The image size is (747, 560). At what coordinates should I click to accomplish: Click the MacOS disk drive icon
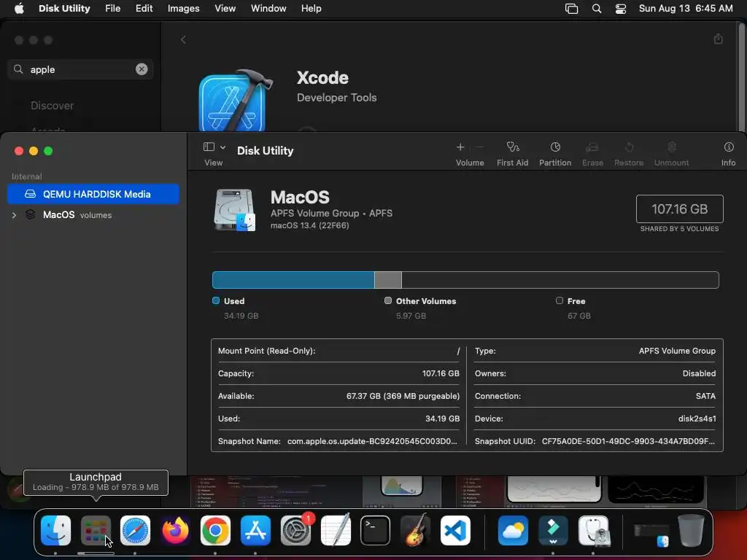coord(234,209)
